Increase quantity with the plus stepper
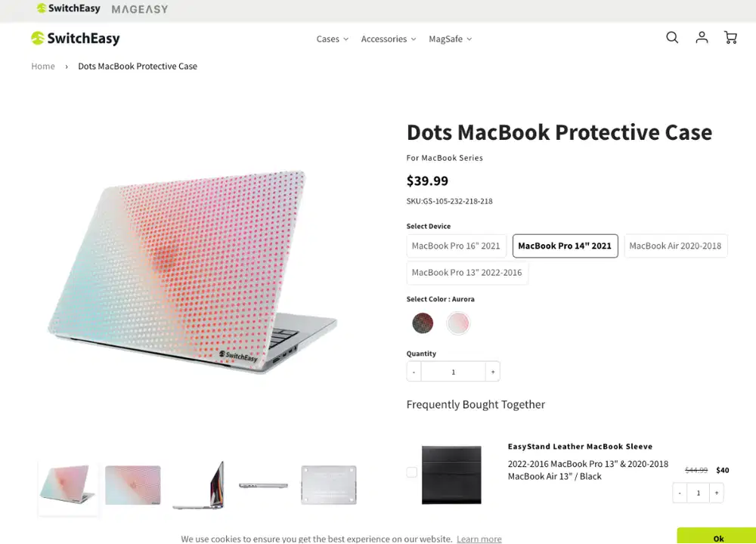Viewport: 756px width, 544px height. (x=492, y=371)
